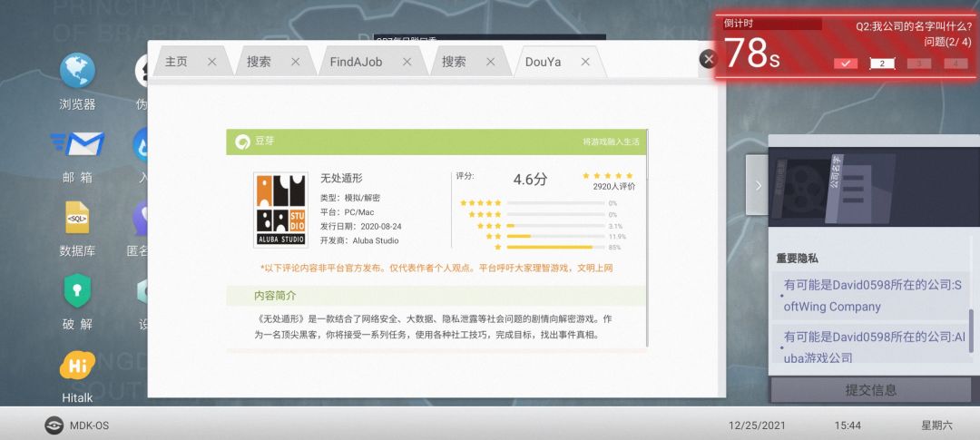Switch to the first 搜索 tab
Image resolution: width=980 pixels, height=440 pixels.
coord(259,62)
